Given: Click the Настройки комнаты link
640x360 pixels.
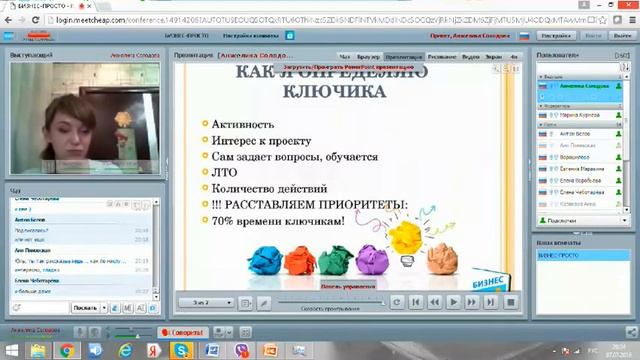Looking at the screenshot, I should click(251, 36).
